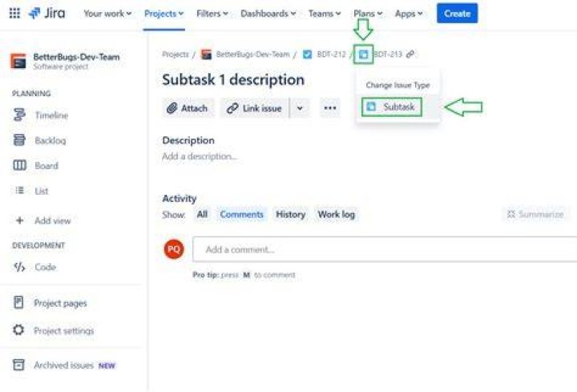Screen dimensions: 577x392
Task: Click the Add a description field
Action: coord(200,156)
